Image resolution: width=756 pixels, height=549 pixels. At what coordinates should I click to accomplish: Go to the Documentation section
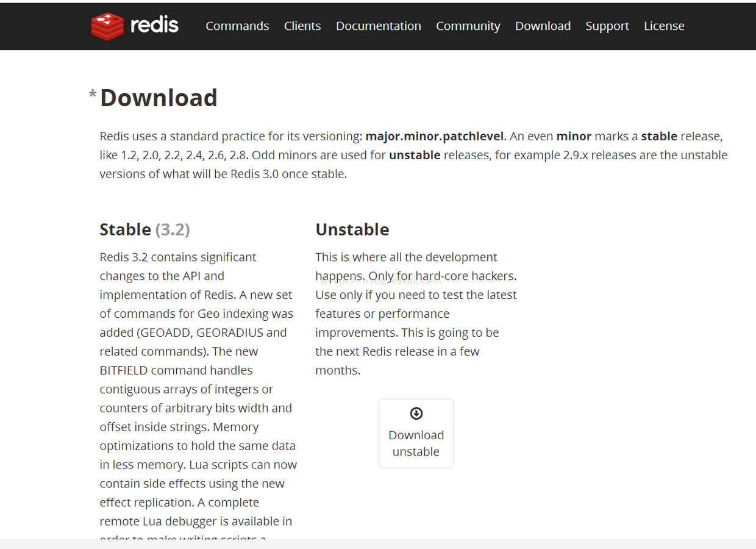point(379,26)
